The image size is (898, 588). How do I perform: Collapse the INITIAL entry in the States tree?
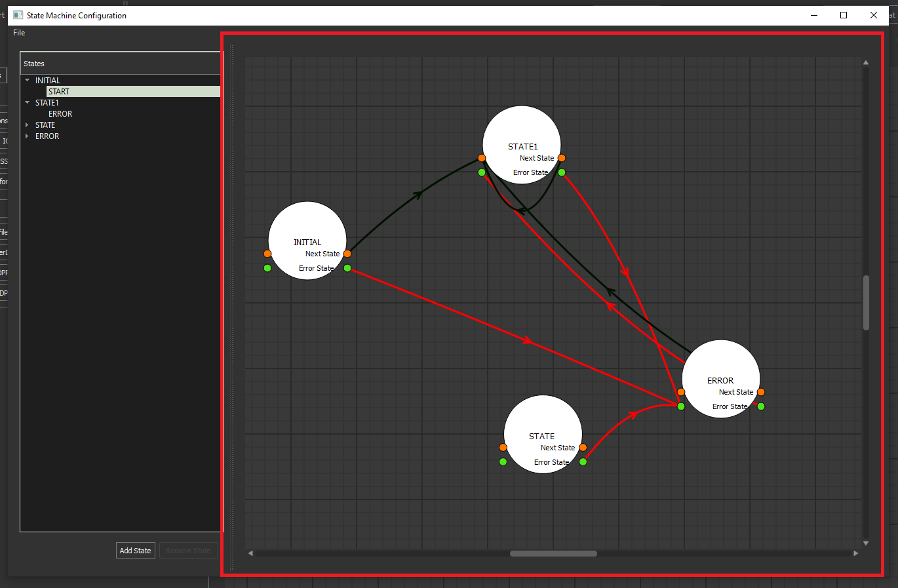[x=27, y=79]
